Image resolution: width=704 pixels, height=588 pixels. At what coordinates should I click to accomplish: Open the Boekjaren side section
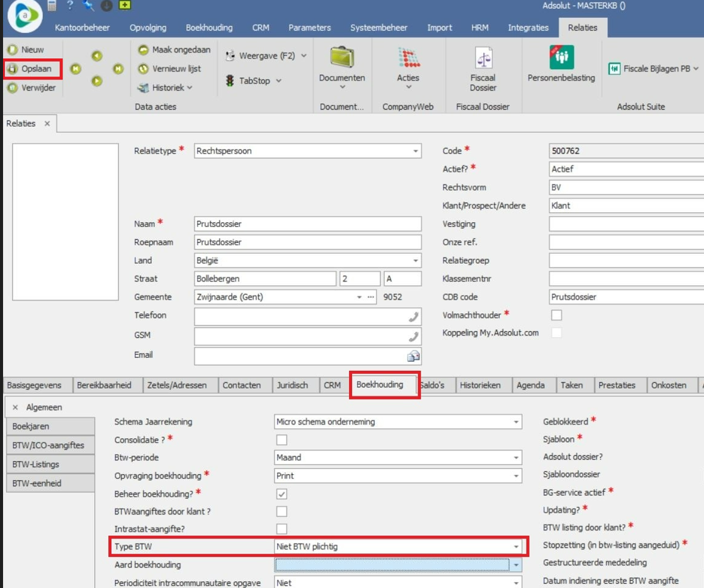[50, 426]
